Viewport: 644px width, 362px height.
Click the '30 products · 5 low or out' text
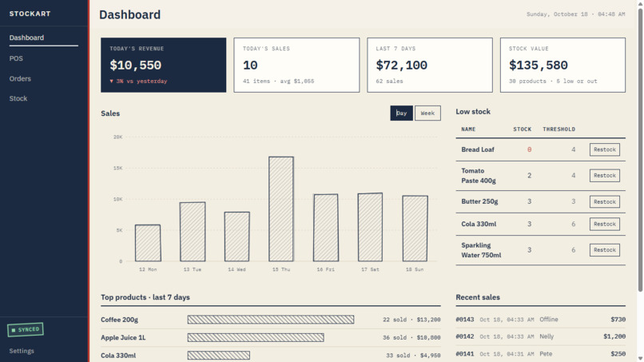(x=553, y=82)
